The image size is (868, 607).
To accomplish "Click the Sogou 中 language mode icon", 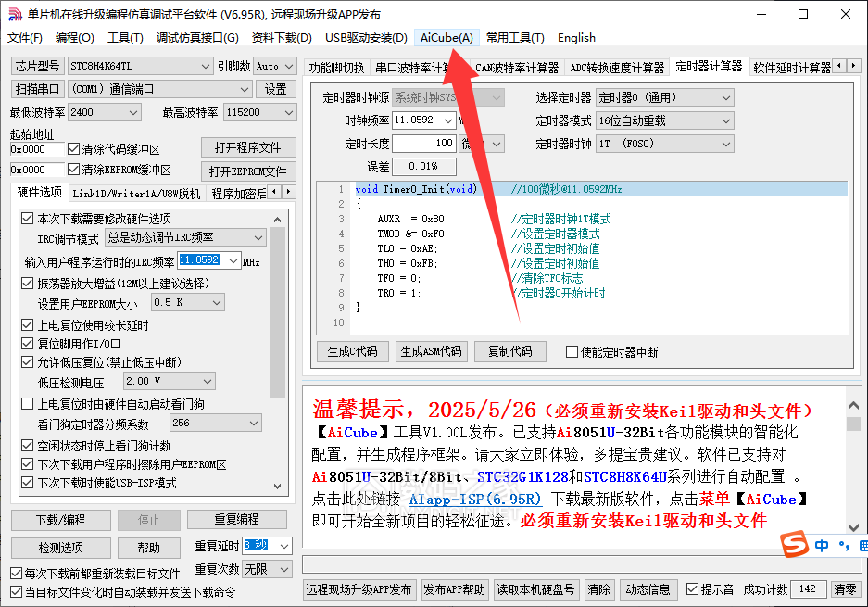I will 822,545.
